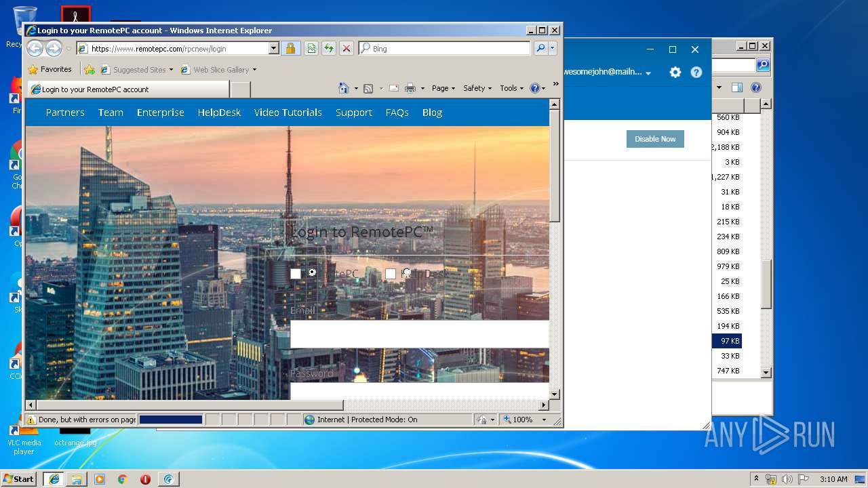Open Team in site navigation

[x=111, y=113]
